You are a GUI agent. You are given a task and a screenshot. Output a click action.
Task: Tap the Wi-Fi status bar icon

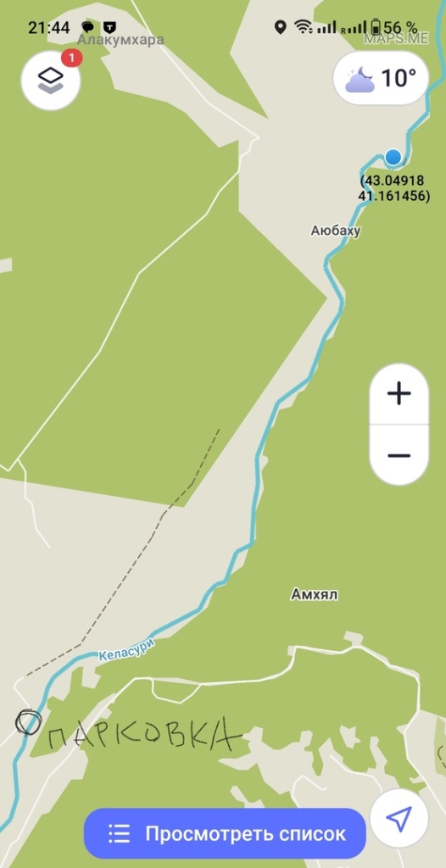[x=303, y=26]
